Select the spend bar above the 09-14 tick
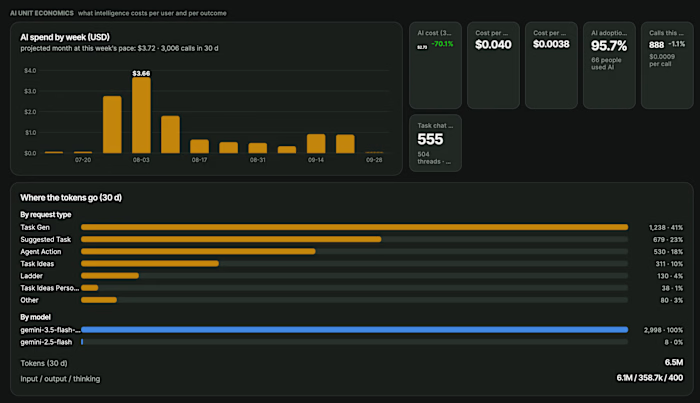700x403 pixels. 316,144
